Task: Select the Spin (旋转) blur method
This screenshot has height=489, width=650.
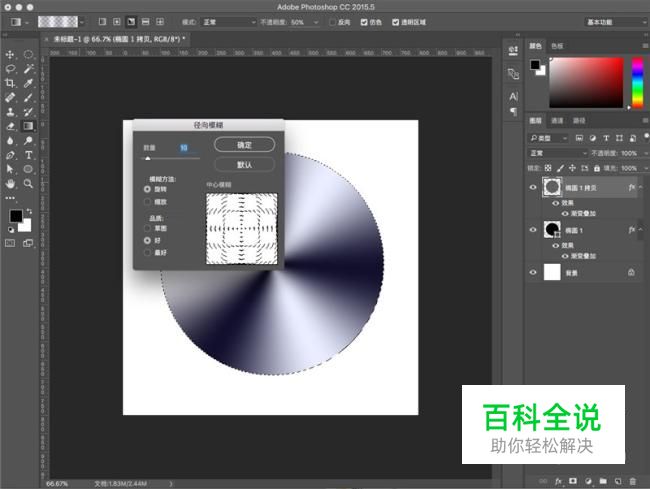Action: point(147,189)
